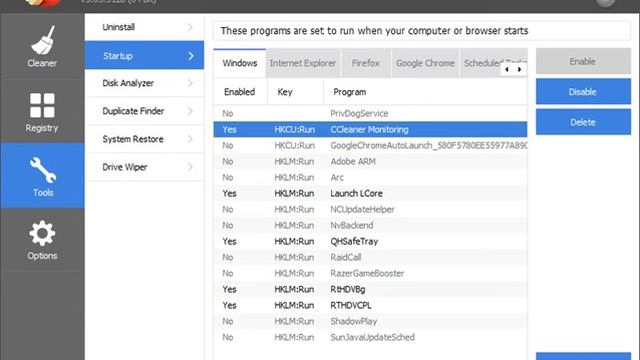Select the Adobe ARM entry

pyautogui.click(x=370, y=161)
